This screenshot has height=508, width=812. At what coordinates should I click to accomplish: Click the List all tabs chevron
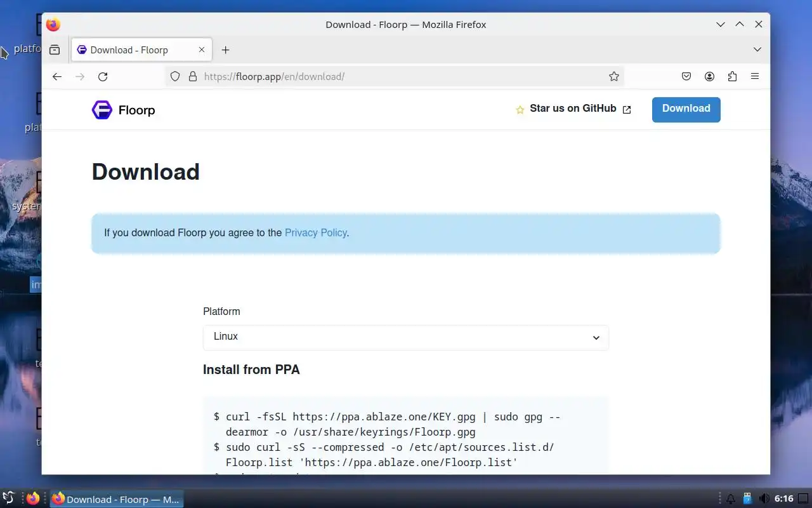pyautogui.click(x=757, y=50)
